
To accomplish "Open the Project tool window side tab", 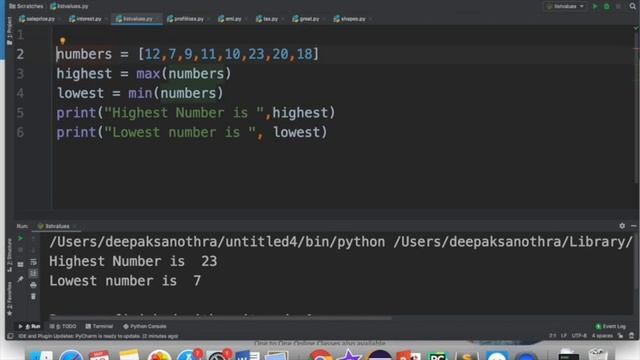I will [x=9, y=31].
